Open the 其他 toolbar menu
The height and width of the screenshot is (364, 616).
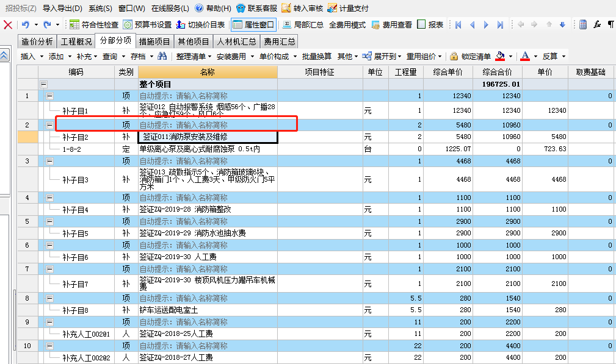(347, 57)
